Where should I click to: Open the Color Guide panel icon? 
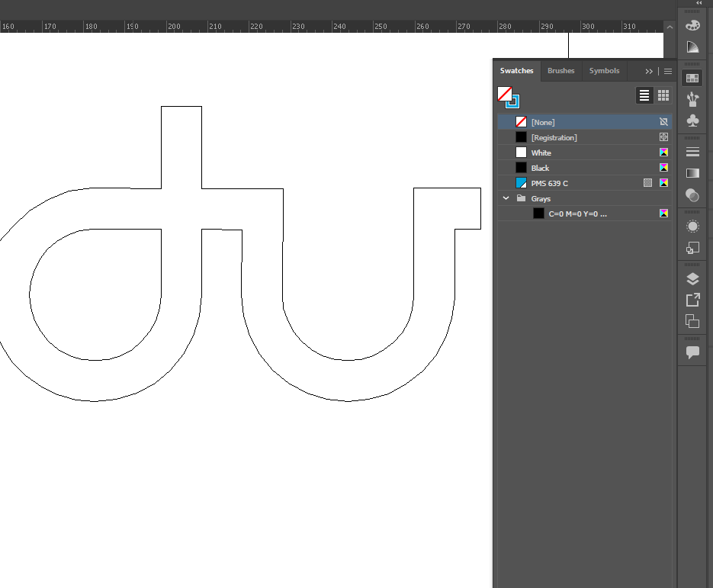coord(692,47)
